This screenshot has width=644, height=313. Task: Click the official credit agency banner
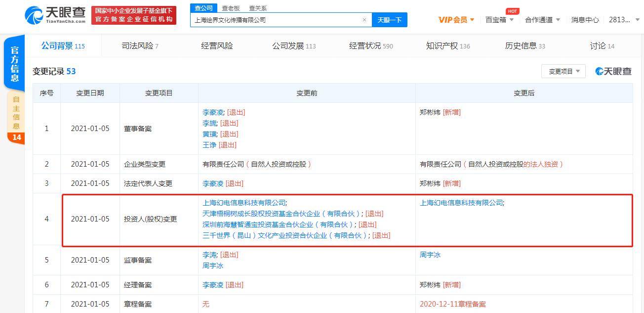[134, 15]
